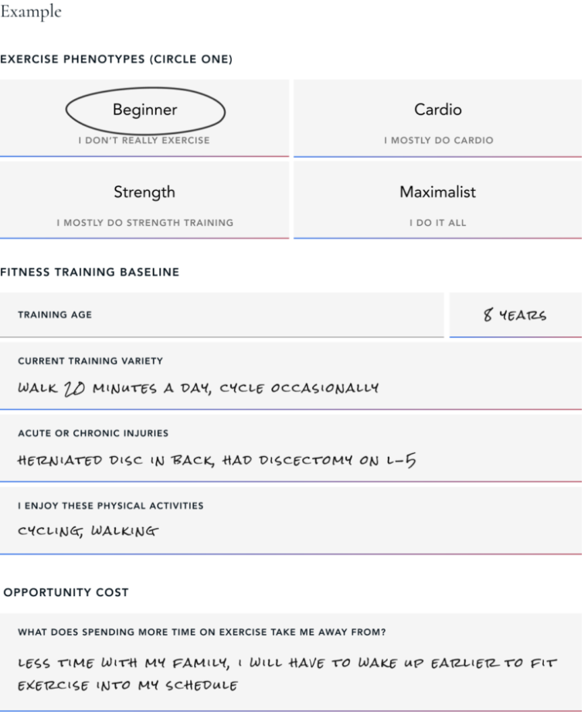588x712 pixels.
Task: Select the Beginner exercise phenotype
Action: point(145,111)
